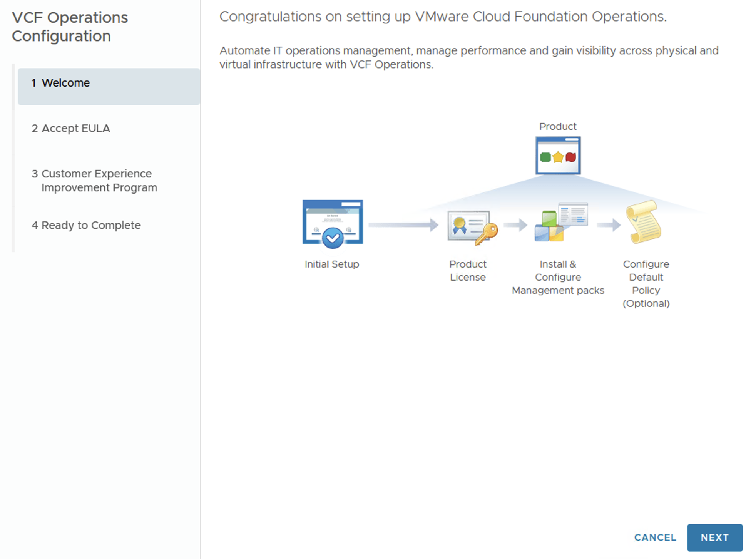Click the Initial Setup label

click(331, 264)
